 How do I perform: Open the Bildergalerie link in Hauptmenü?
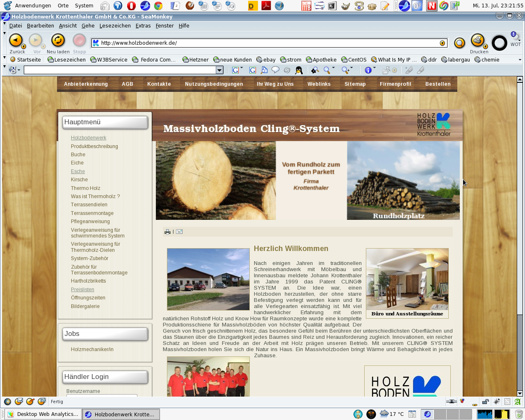coord(85,306)
